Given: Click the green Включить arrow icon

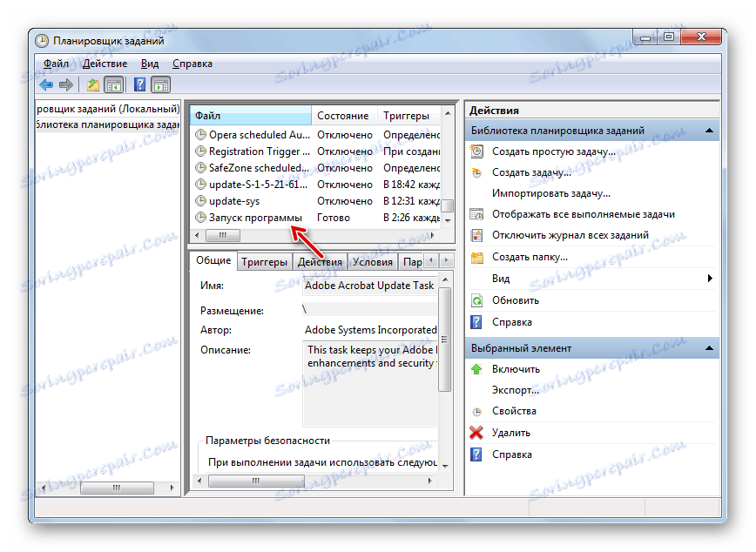Looking at the screenshot, I should (x=476, y=369).
